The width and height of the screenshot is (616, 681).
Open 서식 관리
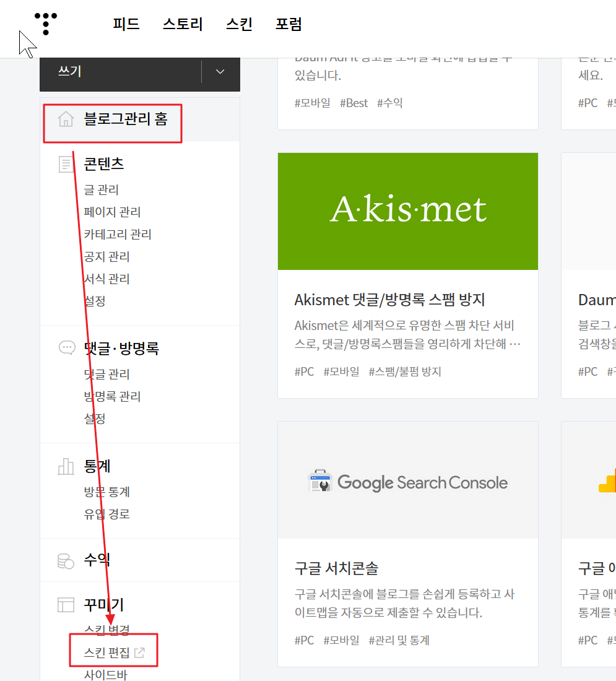107,279
